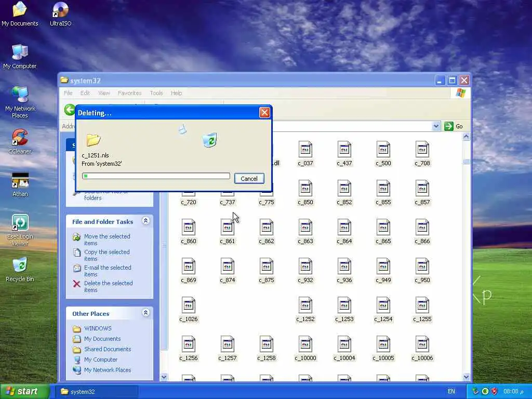Open the Favorites menu
The width and height of the screenshot is (532, 399).
pos(129,93)
